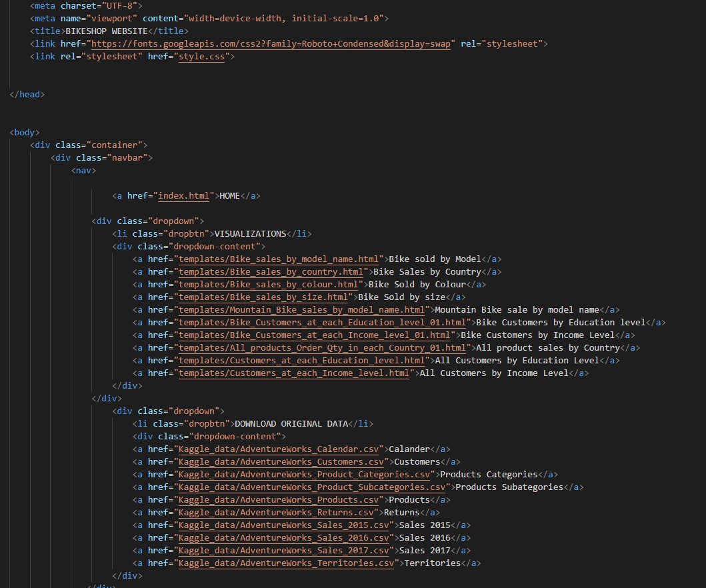Click the 'Products Categories' link text

(489, 474)
